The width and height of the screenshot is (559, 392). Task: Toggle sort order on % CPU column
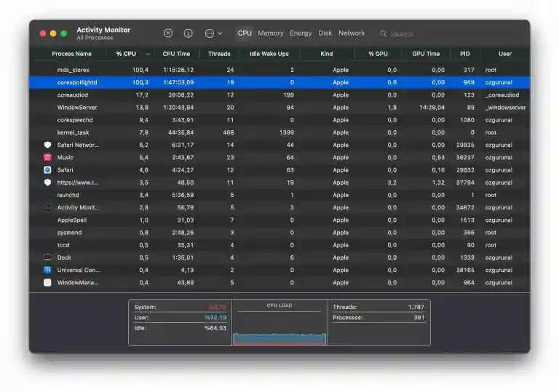(x=130, y=54)
